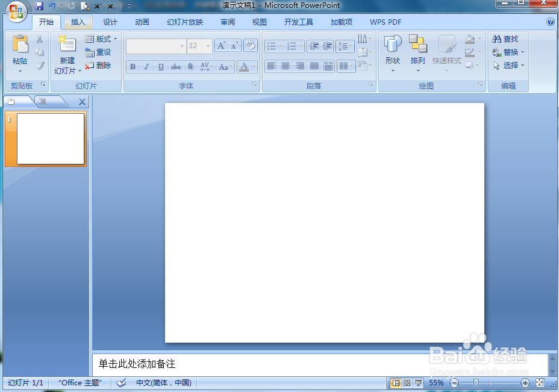Open PowerPoint help via question mark icon
The width and height of the screenshot is (559, 392).
click(x=550, y=22)
